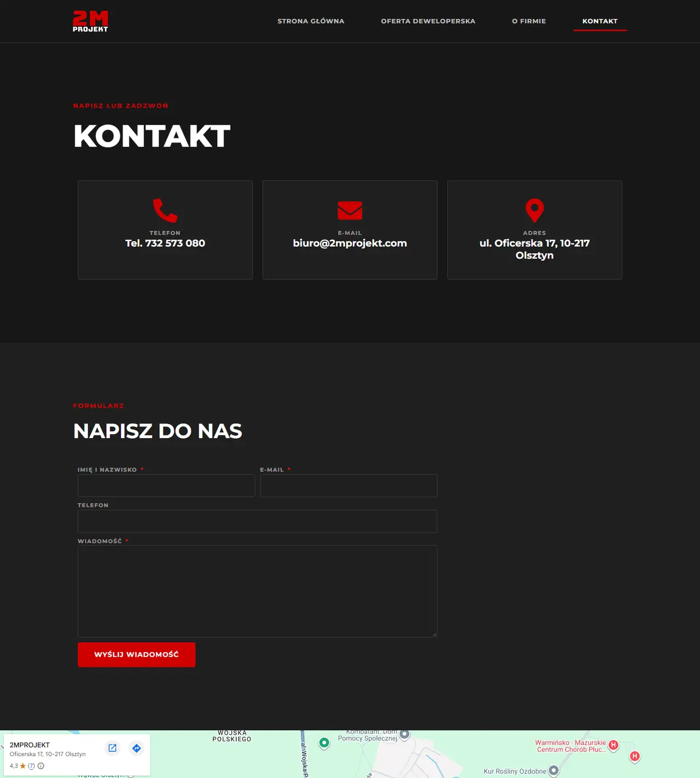Screen dimensions: 700x778
Task: Click the address ul. Oficerska 17, 10-217 Olsztyn
Action: coord(535,249)
